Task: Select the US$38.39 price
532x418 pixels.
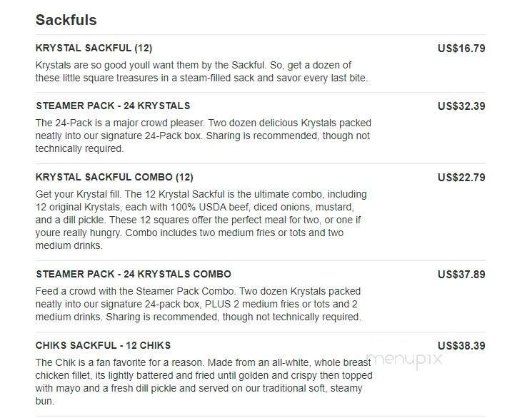Action: [x=461, y=345]
